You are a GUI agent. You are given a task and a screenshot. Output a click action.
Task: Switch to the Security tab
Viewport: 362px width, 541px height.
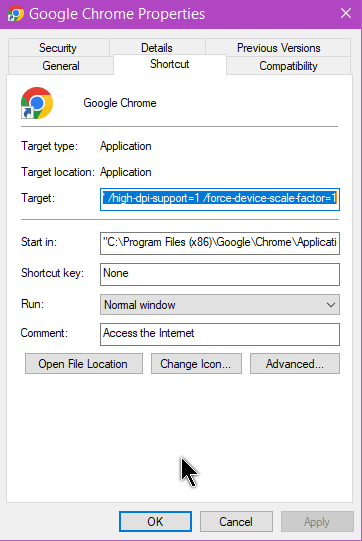click(58, 48)
